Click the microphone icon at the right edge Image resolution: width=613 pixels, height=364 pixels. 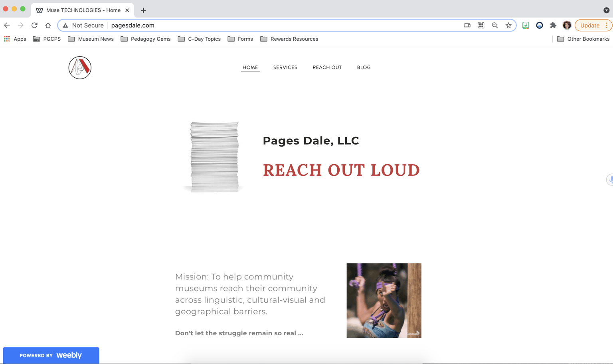coord(610,179)
